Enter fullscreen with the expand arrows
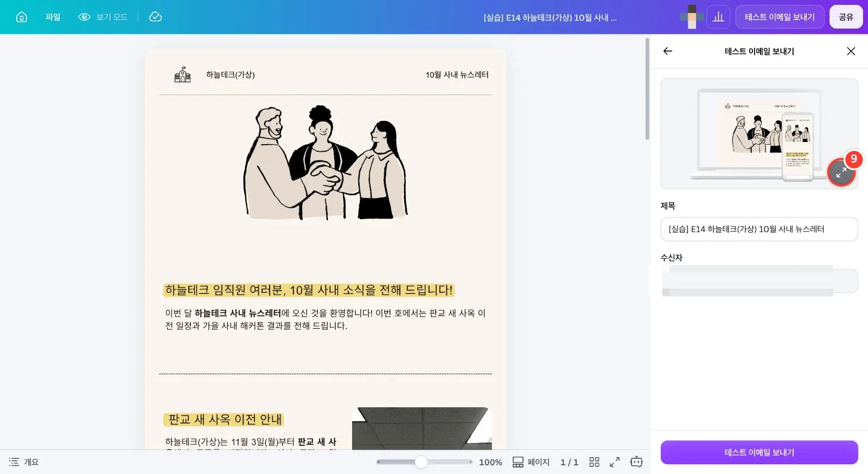This screenshot has width=868, height=474. coord(615,462)
